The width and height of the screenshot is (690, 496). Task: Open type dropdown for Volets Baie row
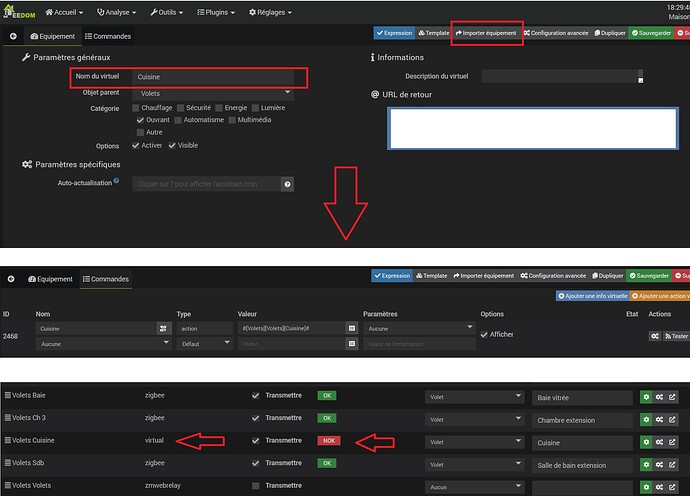(x=474, y=397)
